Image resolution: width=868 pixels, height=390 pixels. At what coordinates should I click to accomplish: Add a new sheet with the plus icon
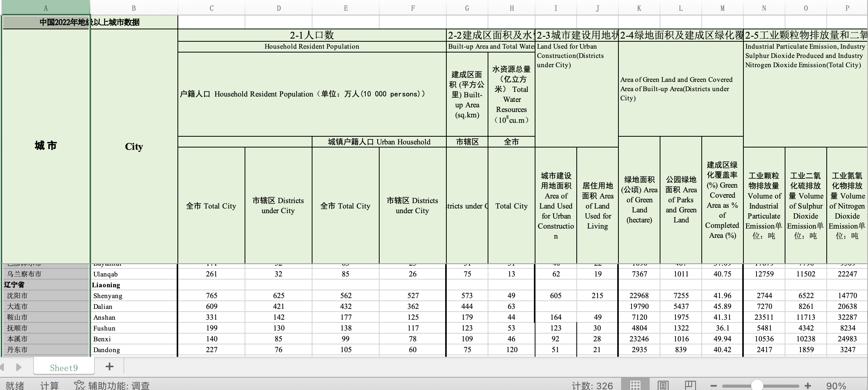pyautogui.click(x=110, y=366)
